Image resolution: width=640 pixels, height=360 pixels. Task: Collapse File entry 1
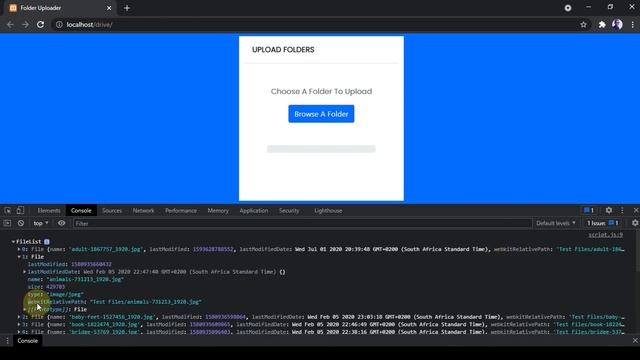click(x=19, y=257)
